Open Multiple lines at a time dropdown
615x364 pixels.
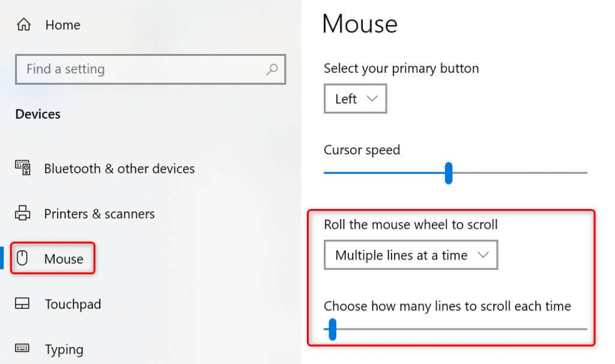coord(411,255)
